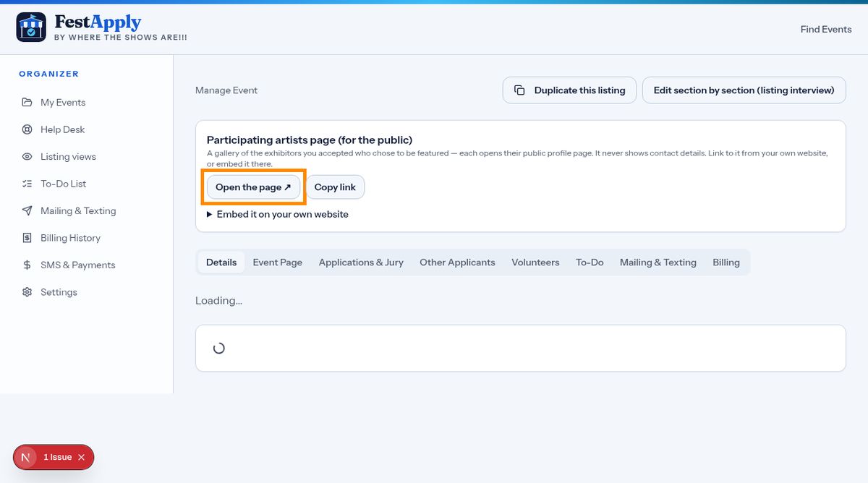868x483 pixels.
Task: Click the red N avatar in issue badge
Action: (x=26, y=457)
